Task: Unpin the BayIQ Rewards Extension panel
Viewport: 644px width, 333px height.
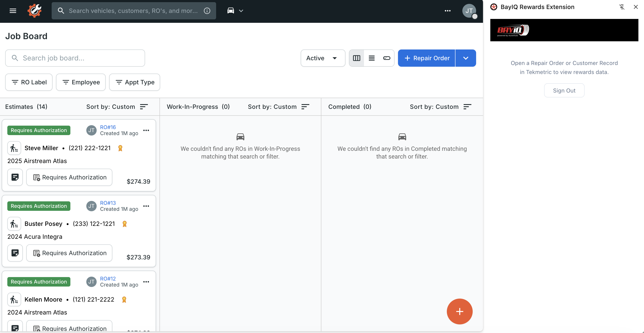Action: coord(622,7)
